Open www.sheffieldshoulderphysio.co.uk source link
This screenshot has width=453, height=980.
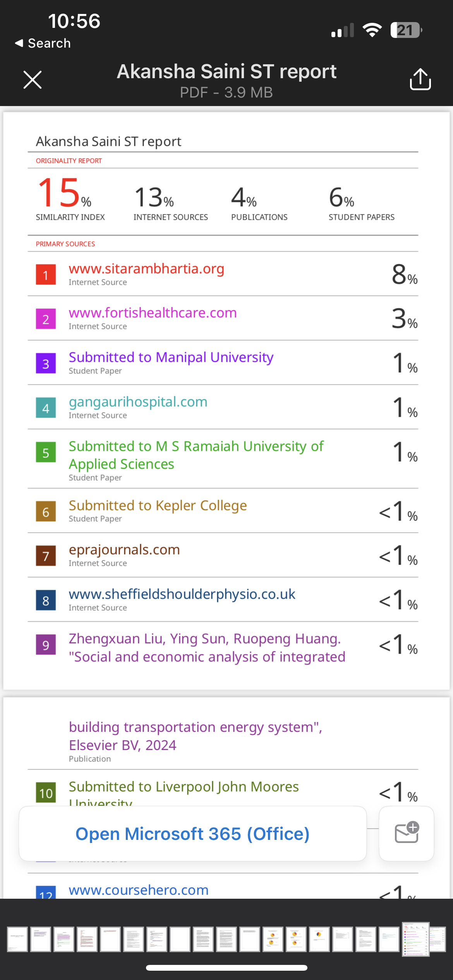(x=182, y=594)
